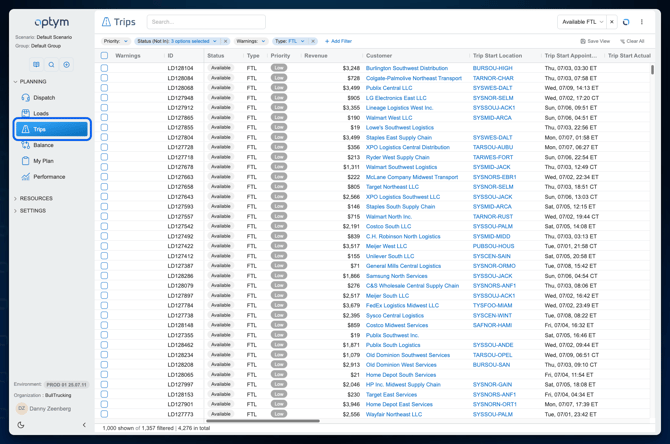
Task: Check the row checkbox for LD128084
Action: (104, 78)
